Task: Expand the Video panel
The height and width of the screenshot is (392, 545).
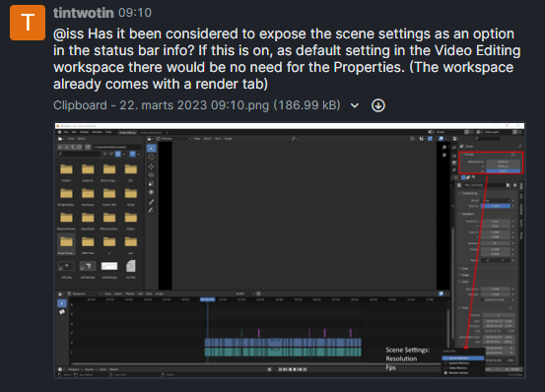Action: pyautogui.click(x=465, y=275)
